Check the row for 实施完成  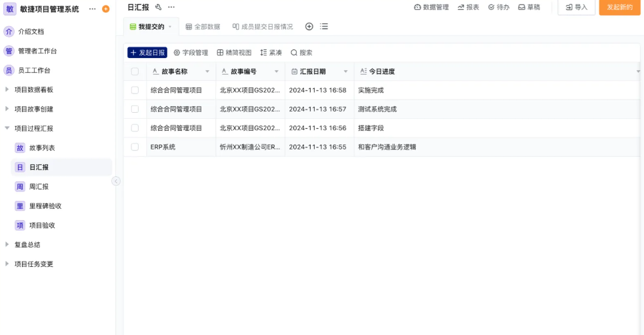135,90
